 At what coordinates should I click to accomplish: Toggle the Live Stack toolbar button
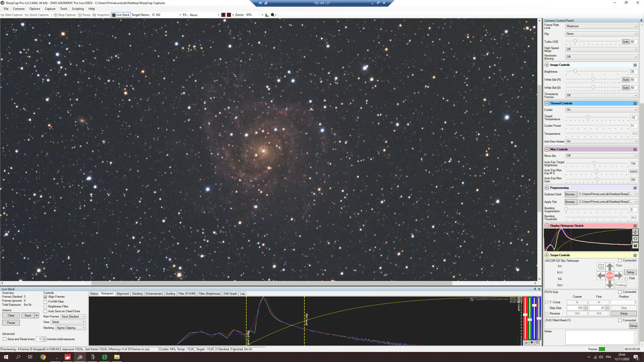point(121,15)
